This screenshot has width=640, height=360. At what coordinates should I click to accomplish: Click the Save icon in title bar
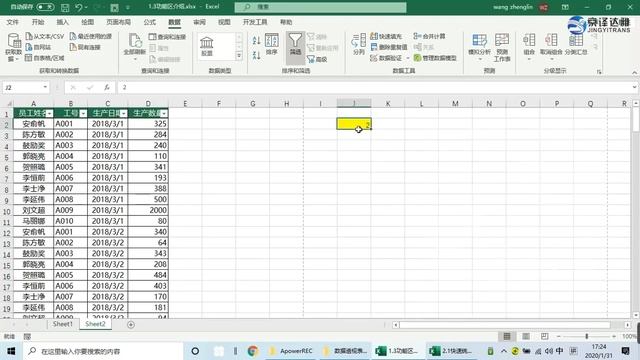[x=65, y=7]
